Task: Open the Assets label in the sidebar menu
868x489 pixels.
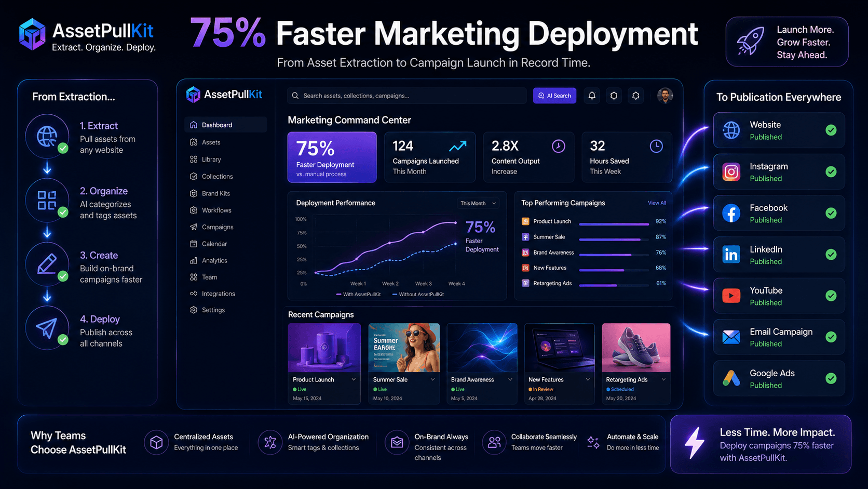Action: coord(211,142)
